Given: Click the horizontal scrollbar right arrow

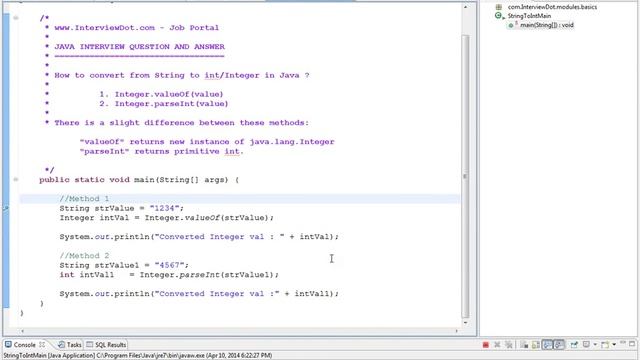Looking at the screenshot, I should pos(456,331).
